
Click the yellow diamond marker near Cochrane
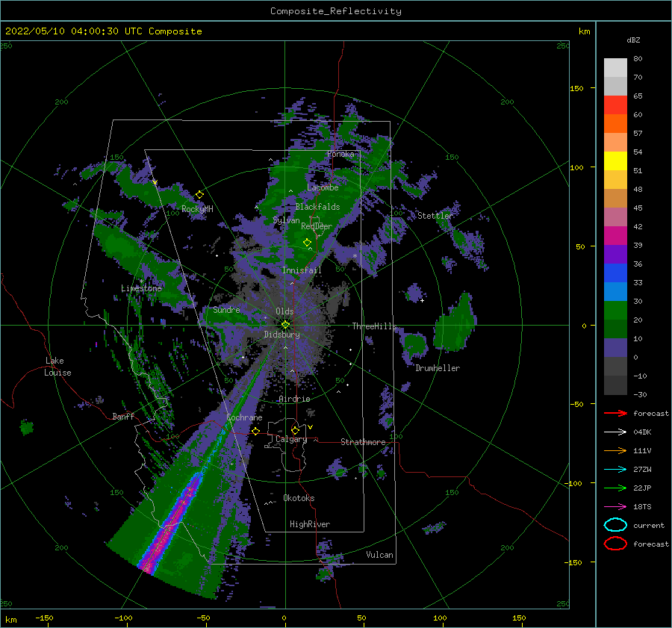(255, 431)
